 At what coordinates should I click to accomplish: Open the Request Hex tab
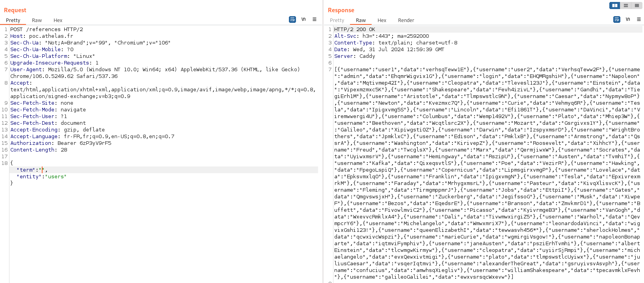coord(58,20)
